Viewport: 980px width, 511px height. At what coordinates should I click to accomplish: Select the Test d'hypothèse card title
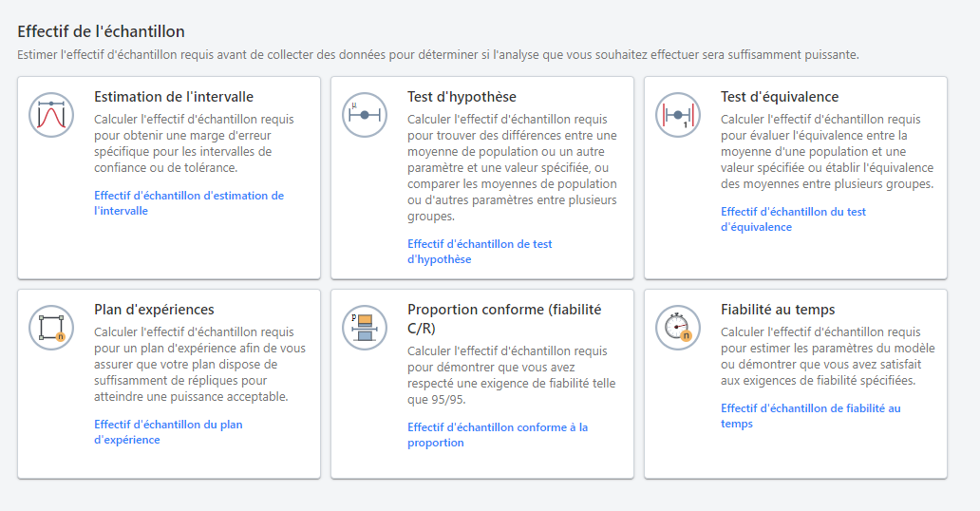click(x=462, y=97)
